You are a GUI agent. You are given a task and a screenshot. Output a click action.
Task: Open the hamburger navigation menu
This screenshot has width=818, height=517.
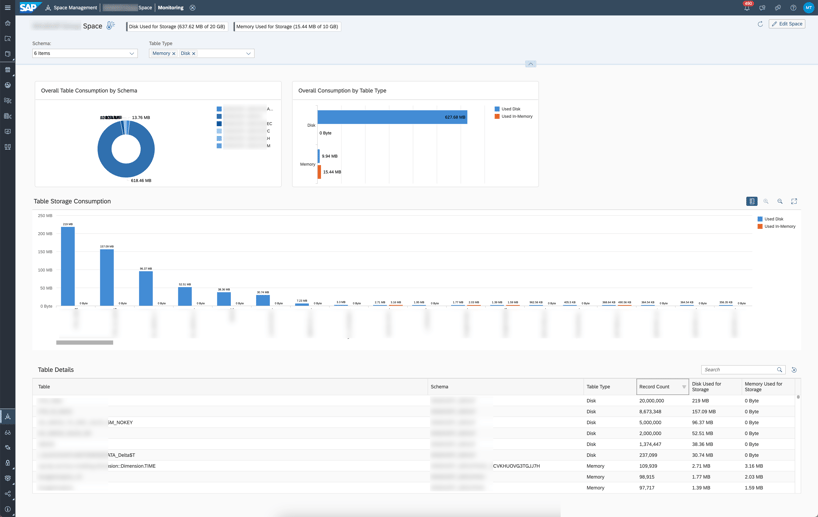8,7
